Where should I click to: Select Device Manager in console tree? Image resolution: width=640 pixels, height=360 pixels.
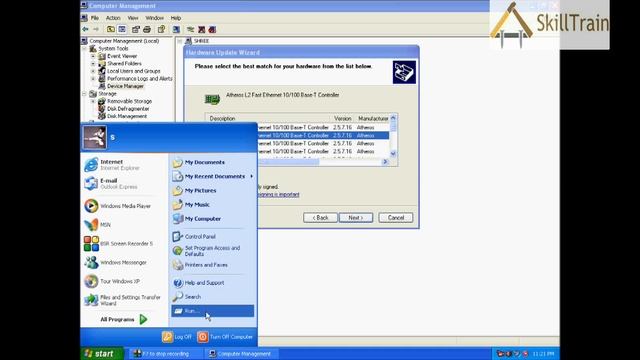[x=125, y=86]
